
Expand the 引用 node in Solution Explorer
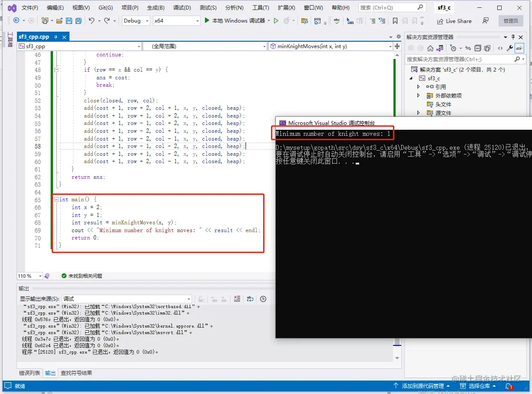419,87
